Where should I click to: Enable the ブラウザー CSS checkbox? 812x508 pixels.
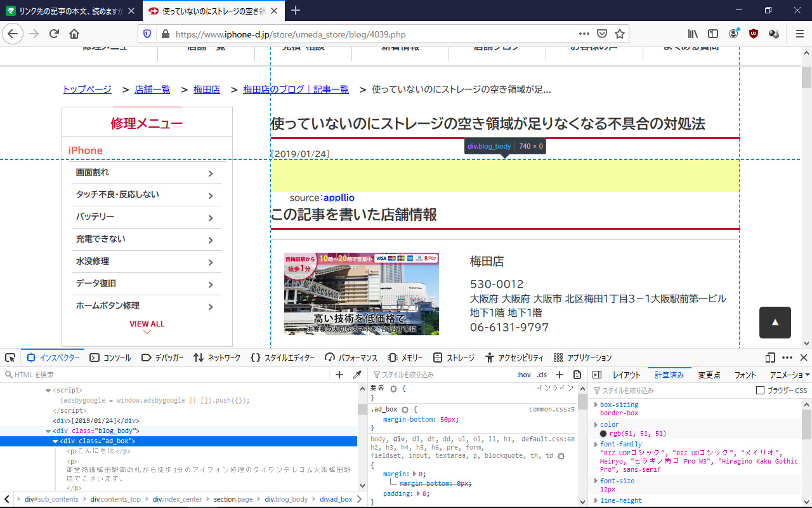click(x=760, y=391)
